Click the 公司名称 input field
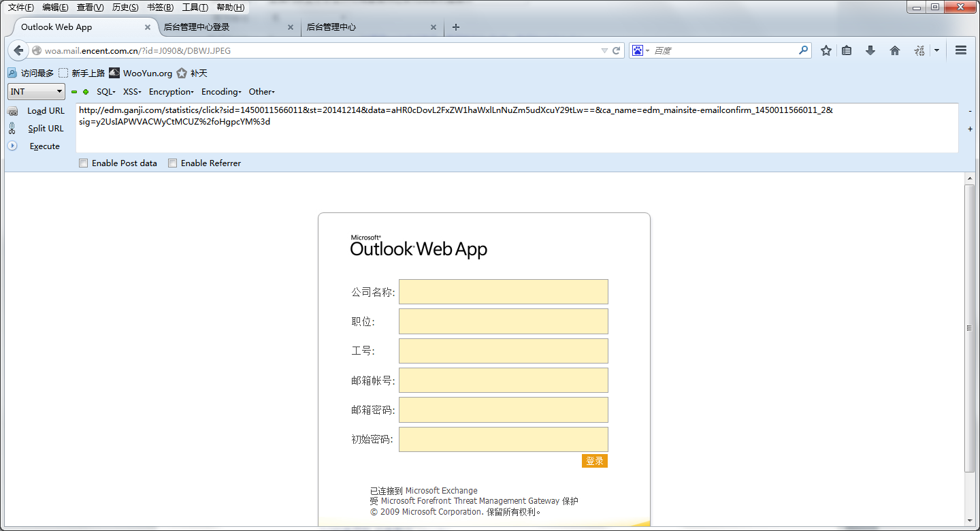Viewport: 980px width, 531px height. (x=504, y=291)
